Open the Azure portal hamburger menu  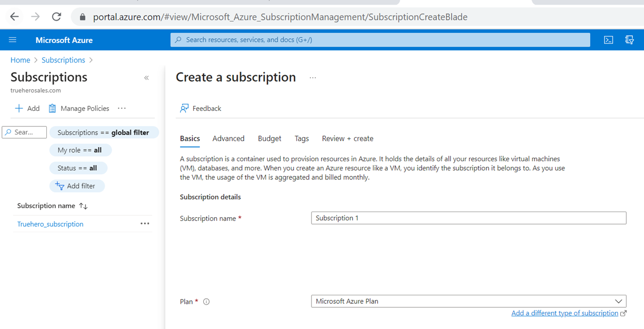13,40
